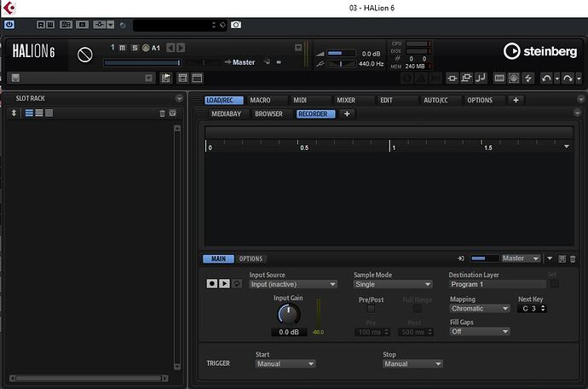The image size is (588, 389).
Task: Click the slot rack up/down sort icon
Action: tap(14, 113)
